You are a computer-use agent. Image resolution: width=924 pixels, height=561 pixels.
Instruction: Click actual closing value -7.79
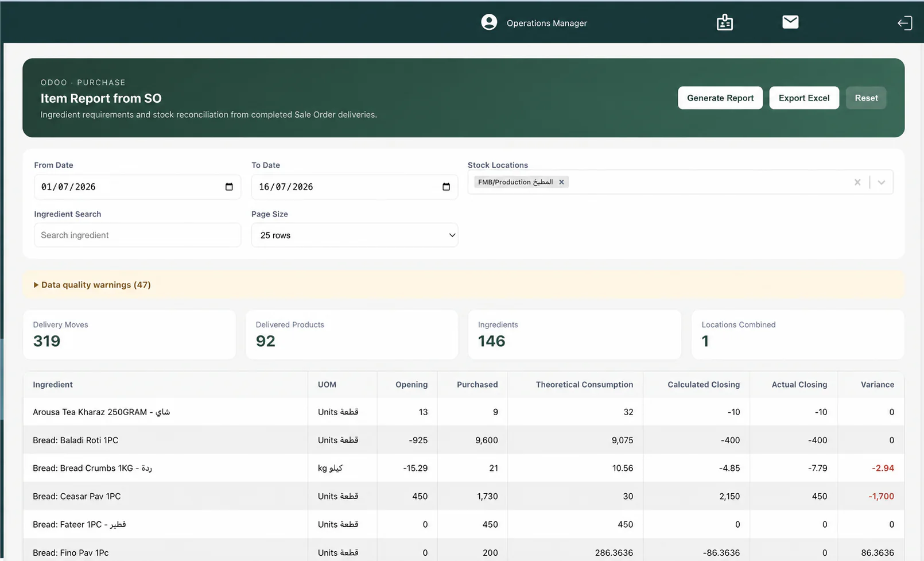tap(817, 468)
